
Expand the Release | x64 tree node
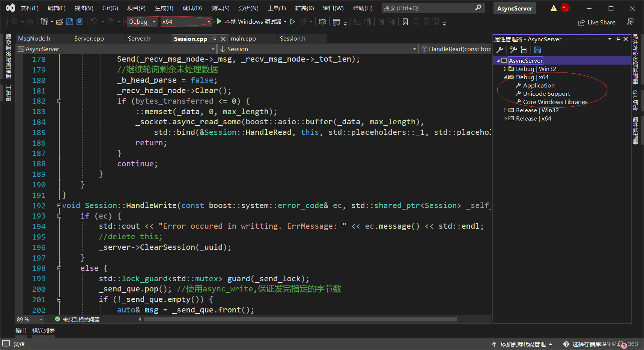505,119
